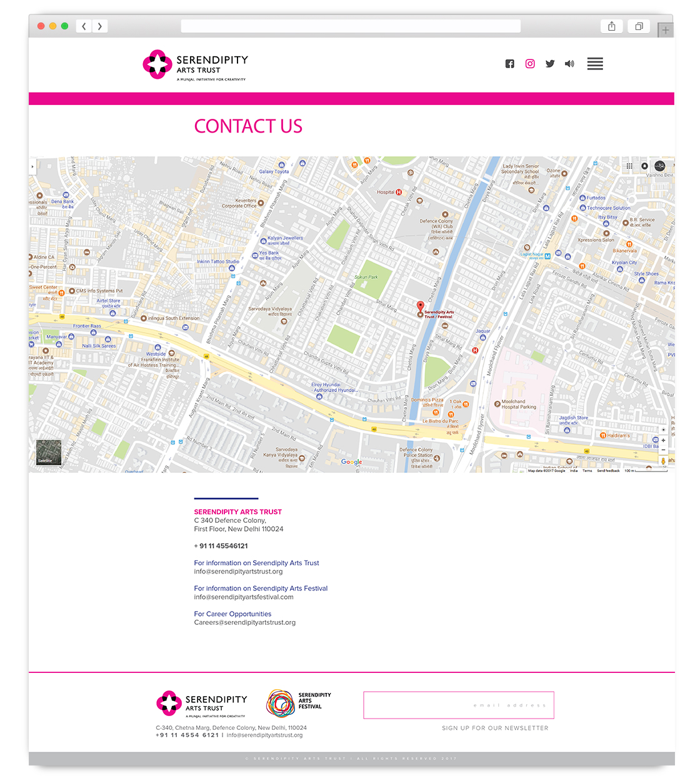The height and width of the screenshot is (783, 700).
Task: Select Moolchand Hospital Parking marker
Action: (497, 404)
